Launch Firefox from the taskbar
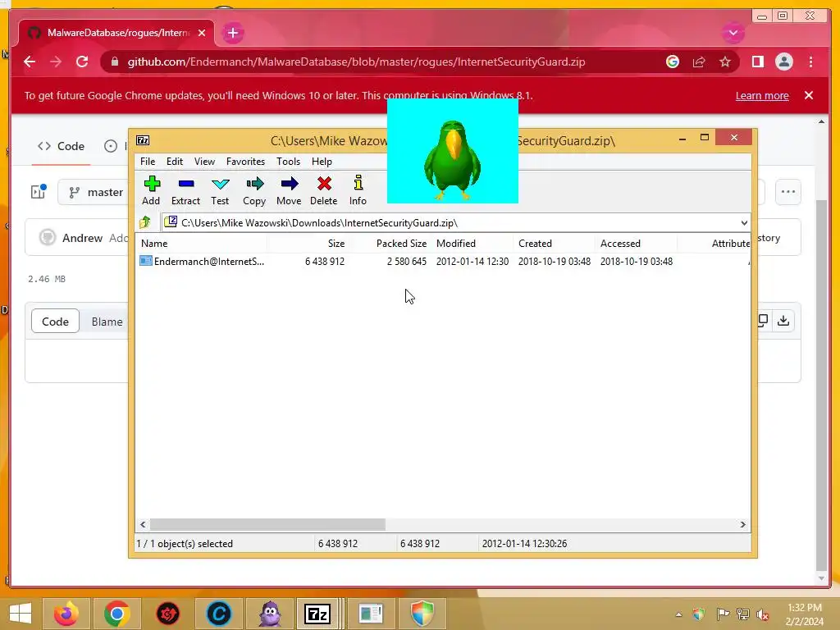 pos(66,614)
